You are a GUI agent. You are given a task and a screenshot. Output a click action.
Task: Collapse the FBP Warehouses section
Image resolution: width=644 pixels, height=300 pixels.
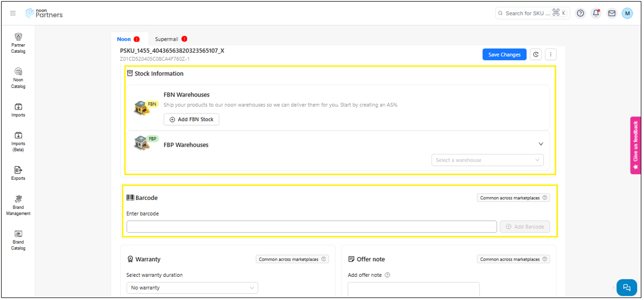[541, 144]
